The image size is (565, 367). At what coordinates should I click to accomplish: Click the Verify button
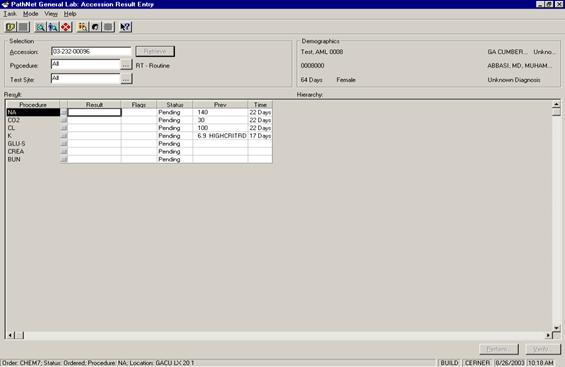tap(543, 349)
